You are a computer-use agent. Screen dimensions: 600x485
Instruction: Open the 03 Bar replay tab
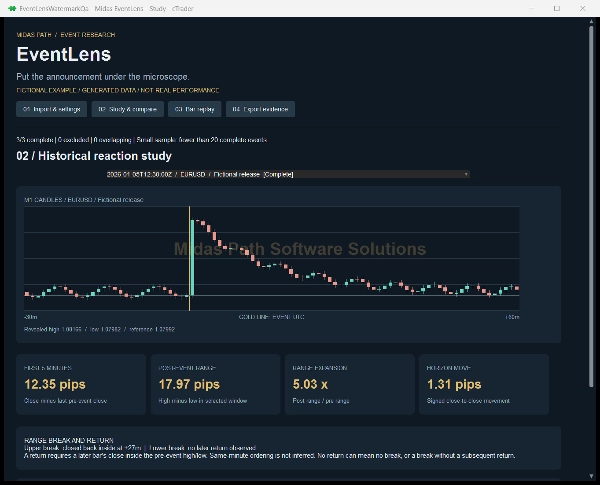click(x=194, y=109)
